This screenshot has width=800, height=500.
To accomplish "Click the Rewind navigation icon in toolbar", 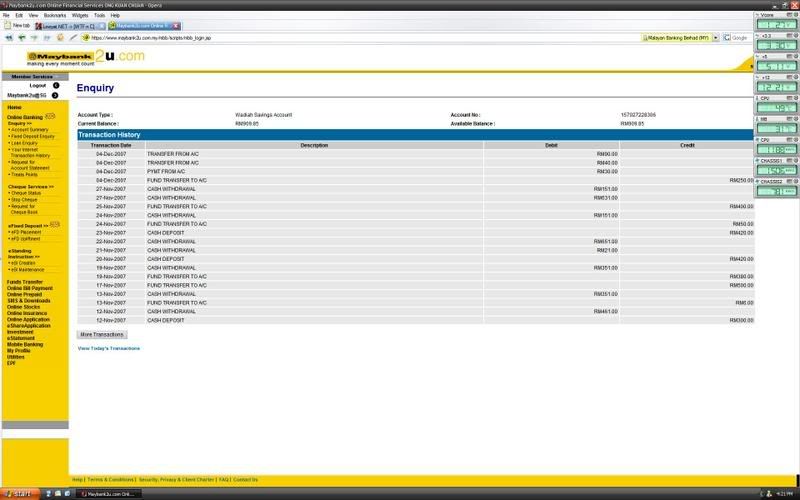I will click(9, 37).
